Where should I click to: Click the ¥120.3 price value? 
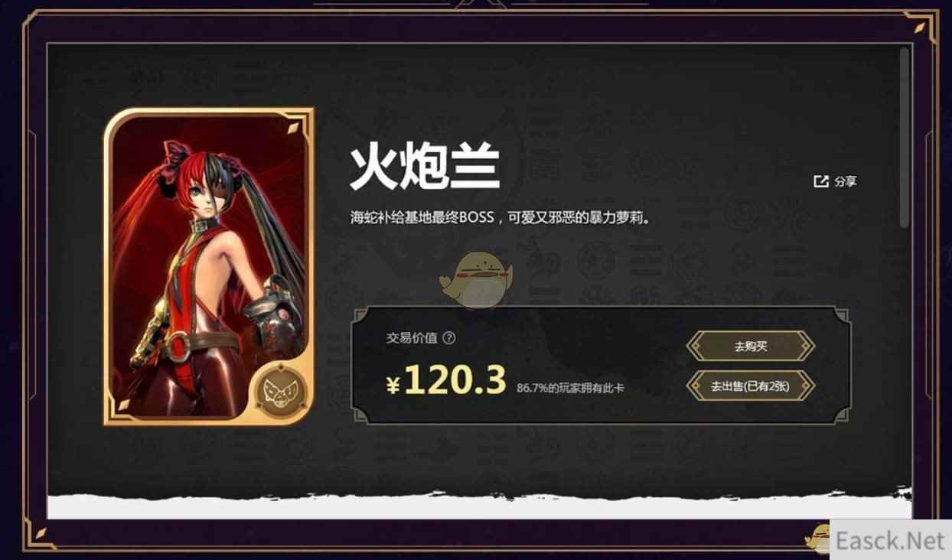pyautogui.click(x=447, y=380)
